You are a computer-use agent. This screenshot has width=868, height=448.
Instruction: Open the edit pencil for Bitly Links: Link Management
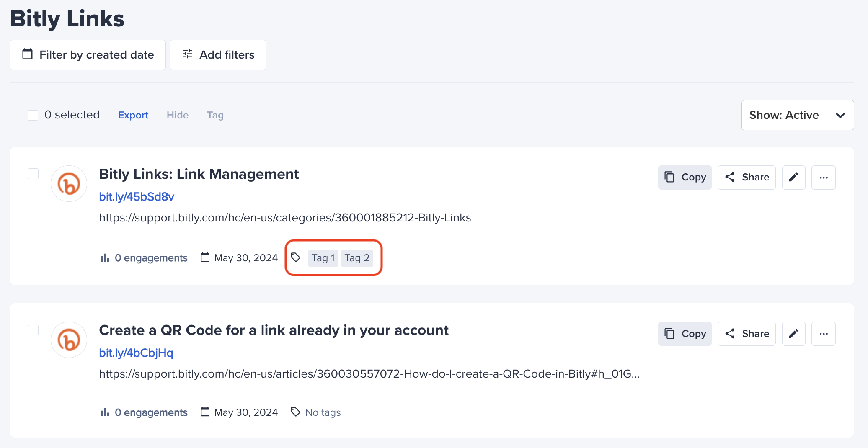tap(794, 177)
